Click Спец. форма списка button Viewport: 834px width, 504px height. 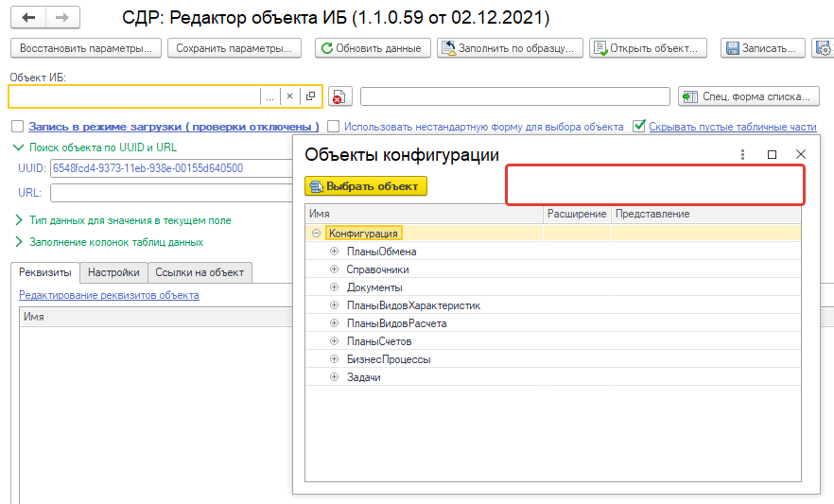[x=748, y=96]
